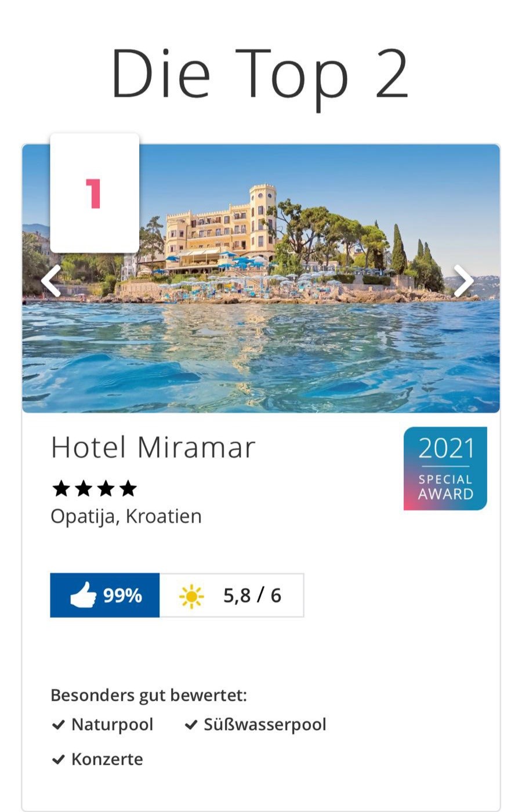Click the thumbs-up recommendation icon
Image resolution: width=522 pixels, height=812 pixels.
83,595
